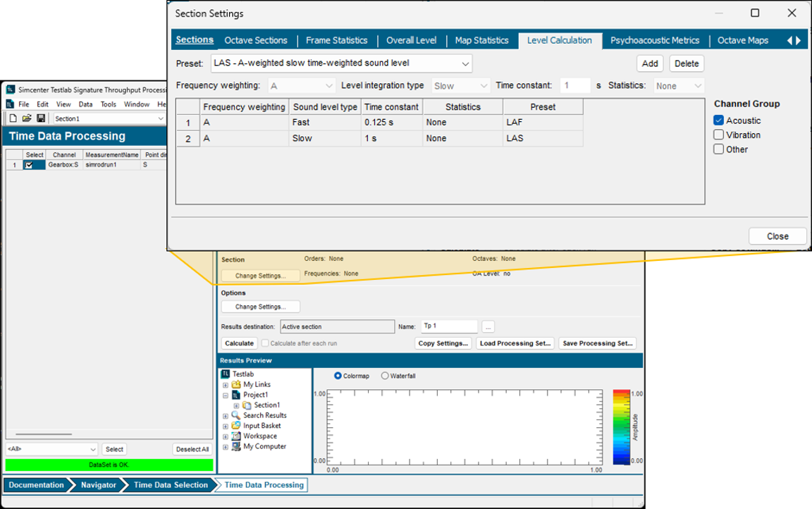Click the My Links folder icon

[236, 384]
